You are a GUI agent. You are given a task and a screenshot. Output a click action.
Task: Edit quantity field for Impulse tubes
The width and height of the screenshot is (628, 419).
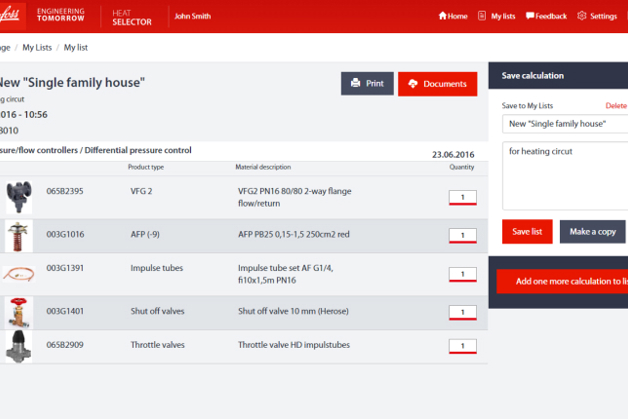(462, 274)
